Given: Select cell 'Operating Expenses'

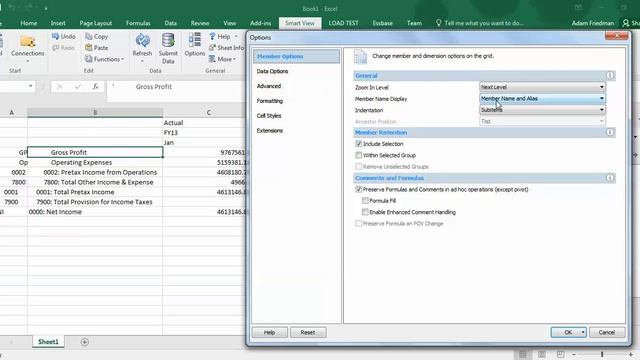Looking at the screenshot, I should [x=95, y=162].
